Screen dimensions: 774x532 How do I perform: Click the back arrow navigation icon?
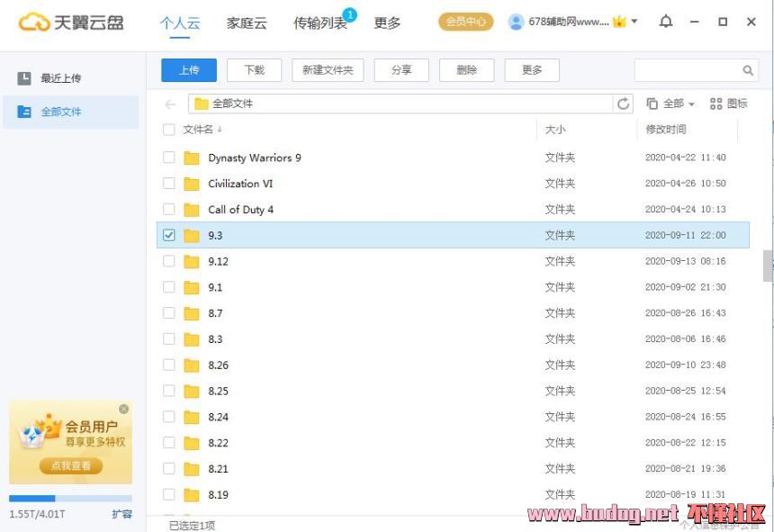(x=170, y=104)
